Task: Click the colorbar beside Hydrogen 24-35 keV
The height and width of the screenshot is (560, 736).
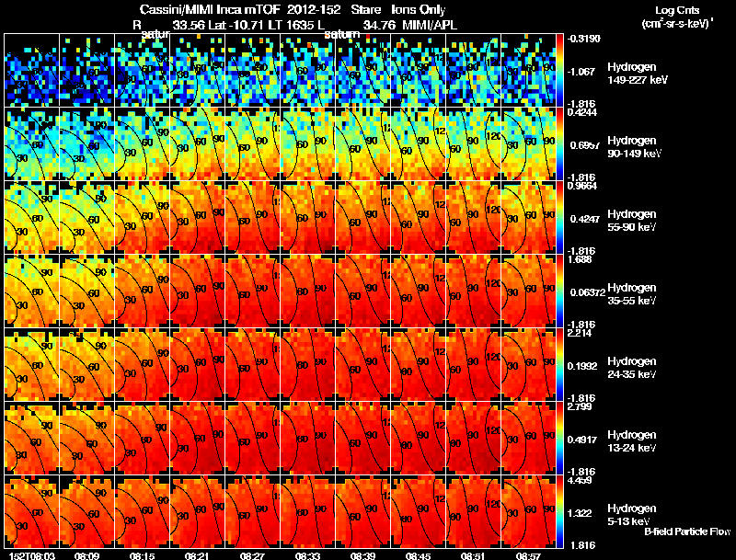Action: click(x=559, y=364)
